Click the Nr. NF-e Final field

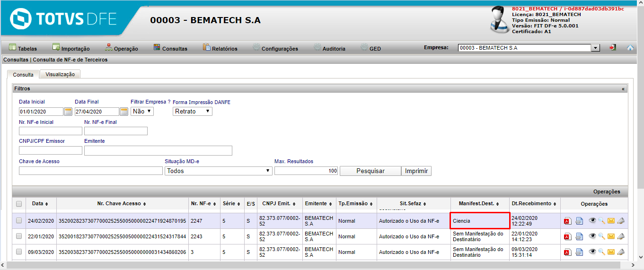(116, 131)
